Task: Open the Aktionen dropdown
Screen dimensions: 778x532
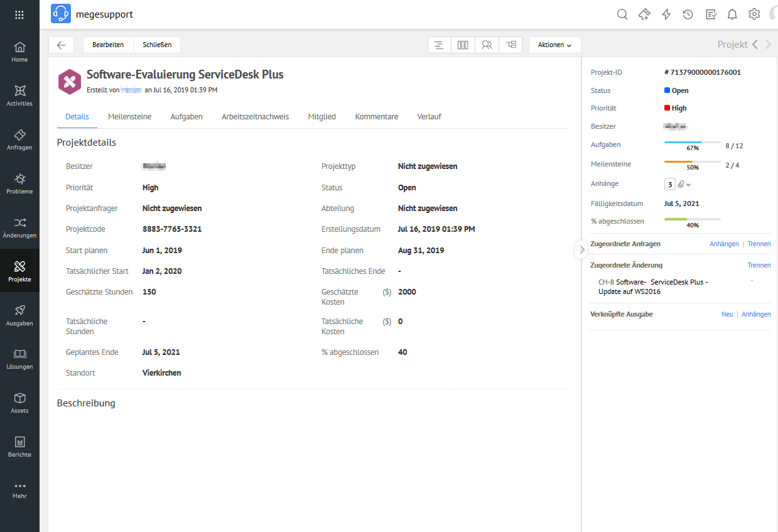Action: (554, 45)
